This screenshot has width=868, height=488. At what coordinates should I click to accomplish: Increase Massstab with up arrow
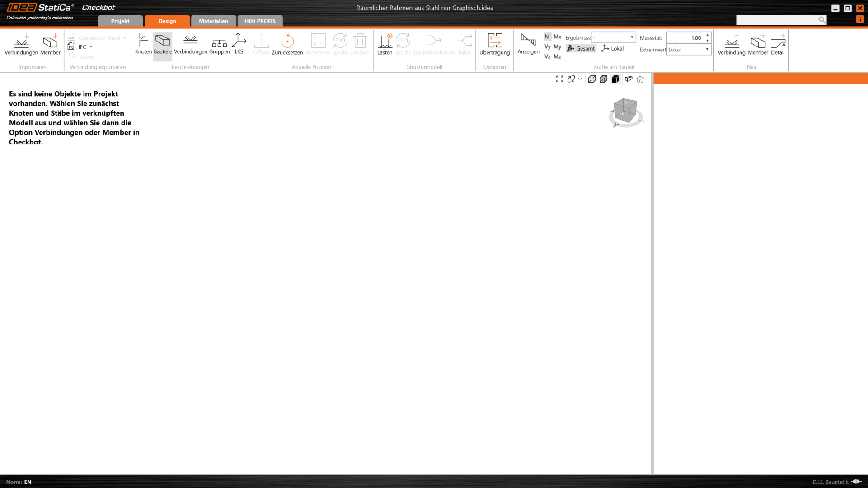(x=708, y=35)
